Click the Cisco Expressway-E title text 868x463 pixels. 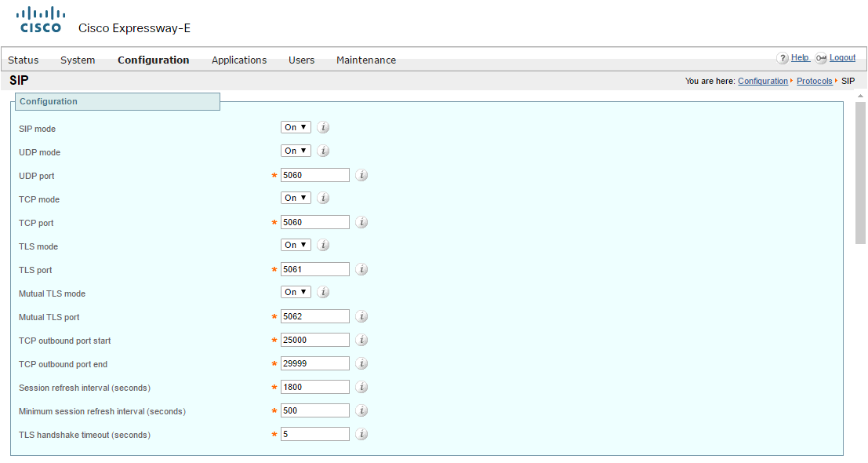click(135, 28)
